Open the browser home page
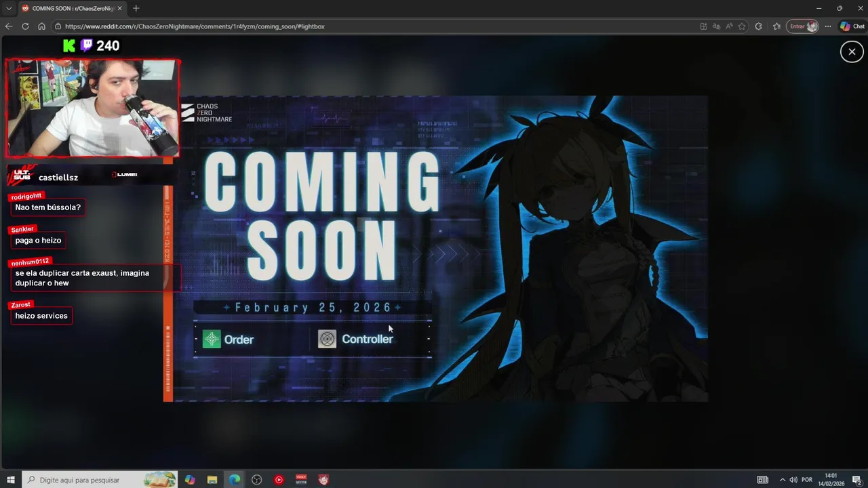The width and height of the screenshot is (868, 488). coord(41,26)
